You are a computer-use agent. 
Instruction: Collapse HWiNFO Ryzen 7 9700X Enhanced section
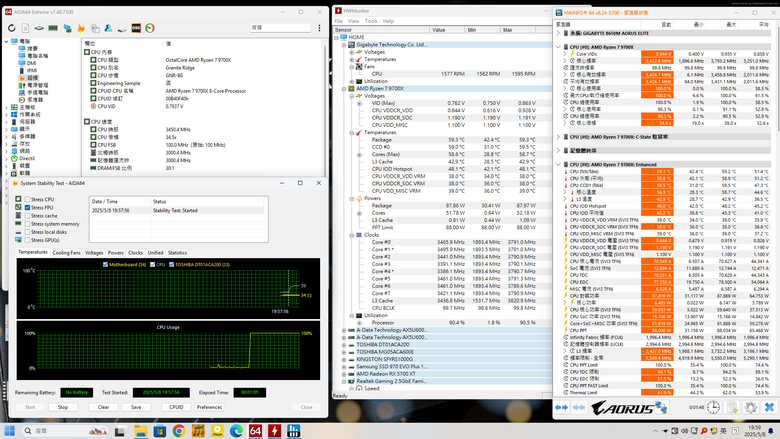point(558,164)
